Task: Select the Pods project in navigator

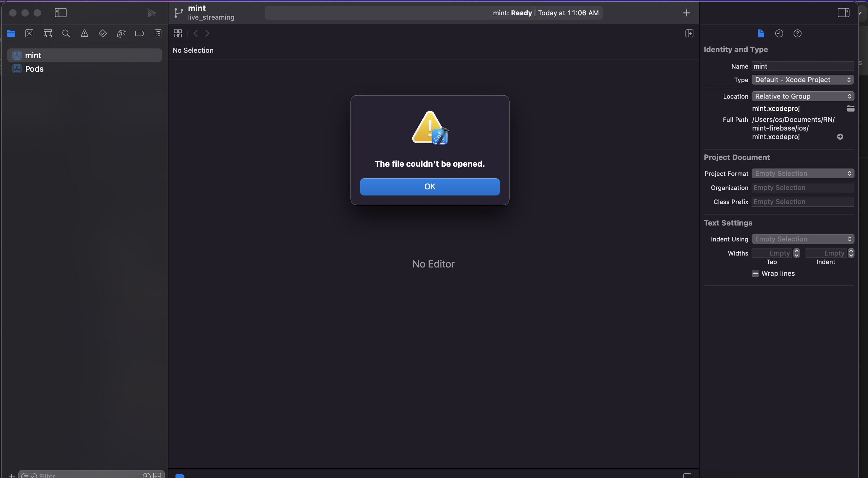Action: click(85, 69)
